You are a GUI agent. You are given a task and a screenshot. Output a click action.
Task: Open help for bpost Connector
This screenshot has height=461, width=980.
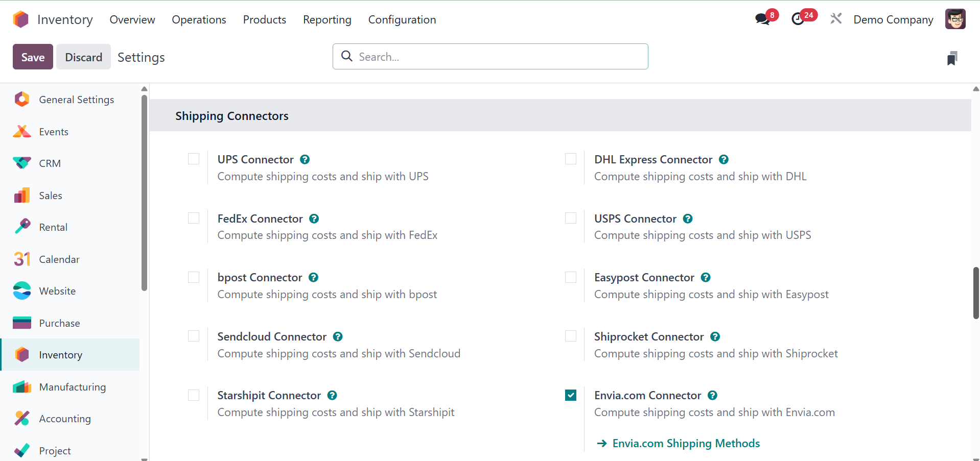pos(314,277)
